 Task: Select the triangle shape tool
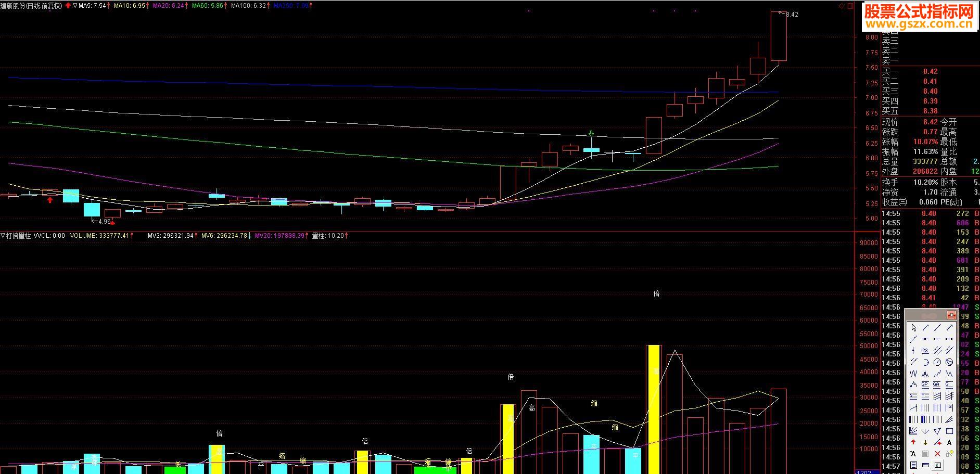pos(937,431)
